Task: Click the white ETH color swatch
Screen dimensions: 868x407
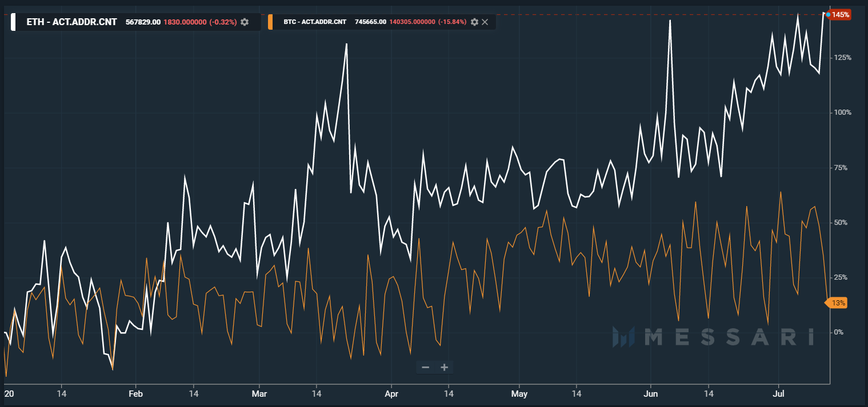Action: pyautogui.click(x=13, y=22)
